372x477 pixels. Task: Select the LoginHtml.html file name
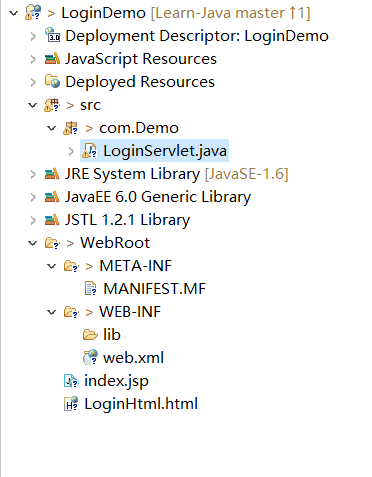(141, 404)
